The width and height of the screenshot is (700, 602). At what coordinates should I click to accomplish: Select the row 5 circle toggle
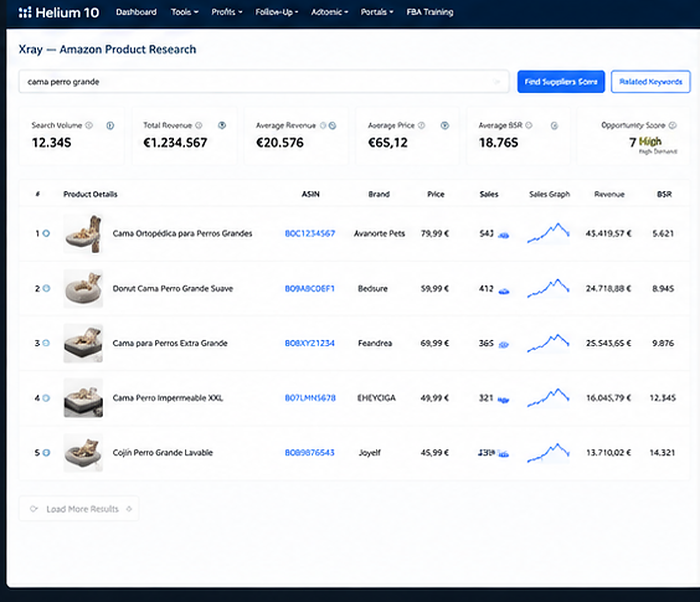[46, 452]
